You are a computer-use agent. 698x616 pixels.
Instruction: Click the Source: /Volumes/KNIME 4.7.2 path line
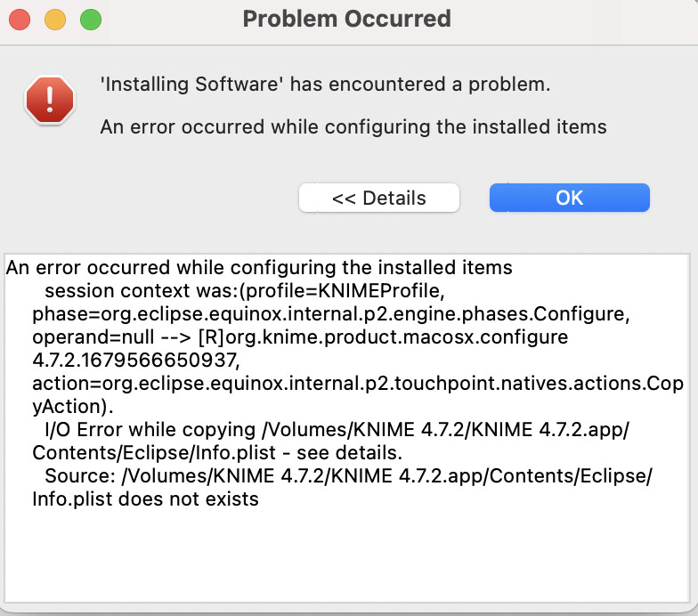(x=349, y=475)
